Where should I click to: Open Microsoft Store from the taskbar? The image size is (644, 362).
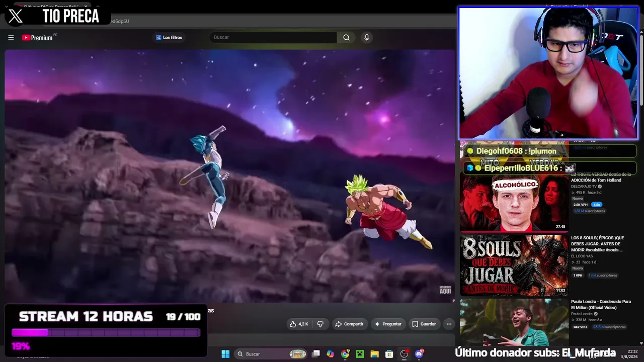coord(389,354)
